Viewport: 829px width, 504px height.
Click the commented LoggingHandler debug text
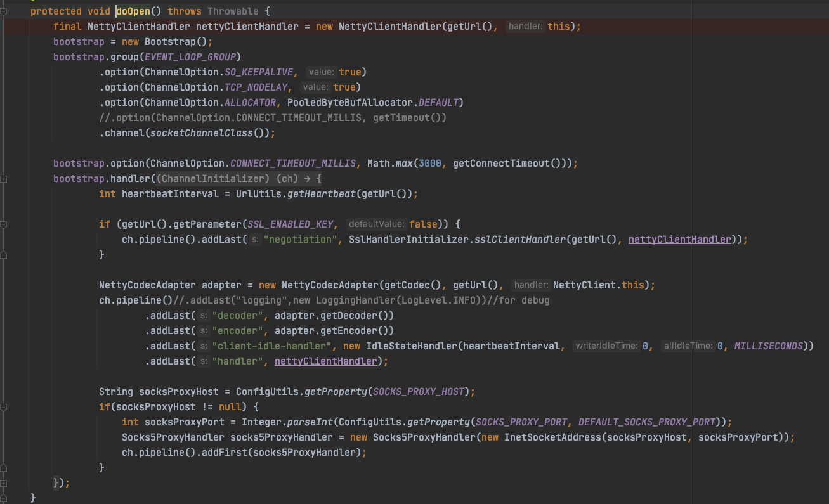point(362,300)
